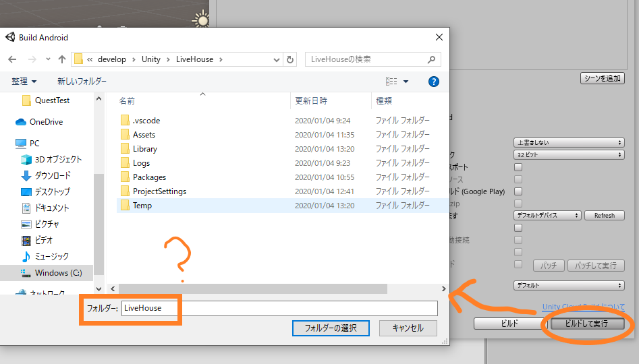Click the フォルダー name field

click(279, 308)
